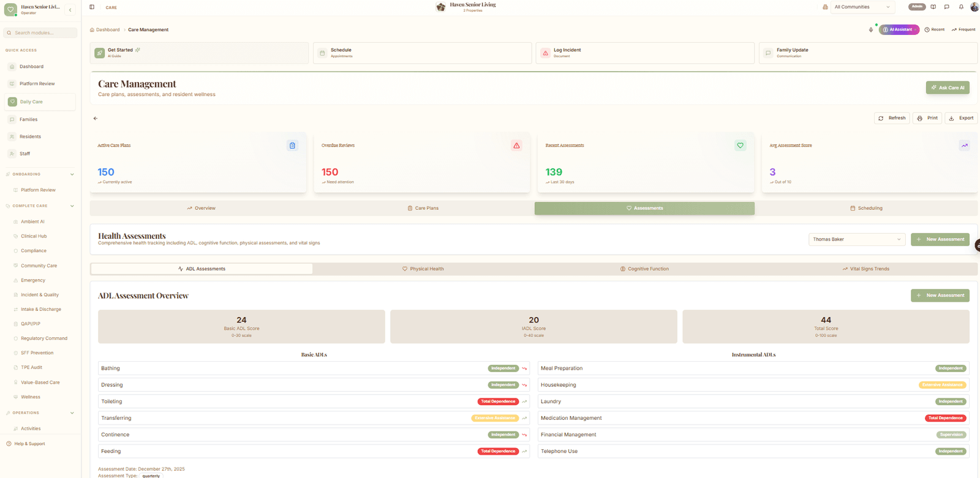Collapse the Operations sidebar section
The height and width of the screenshot is (478, 980).
pos(72,413)
